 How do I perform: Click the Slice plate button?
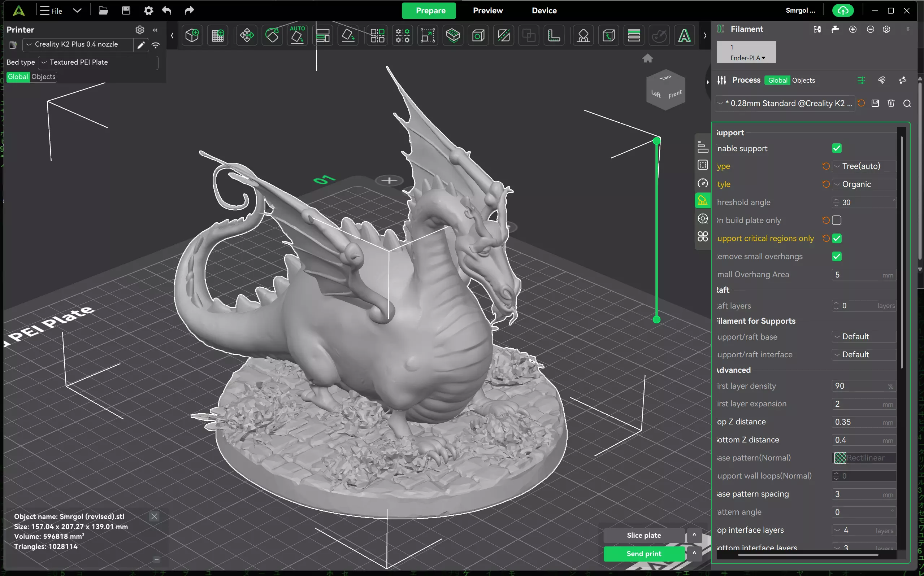(643, 535)
